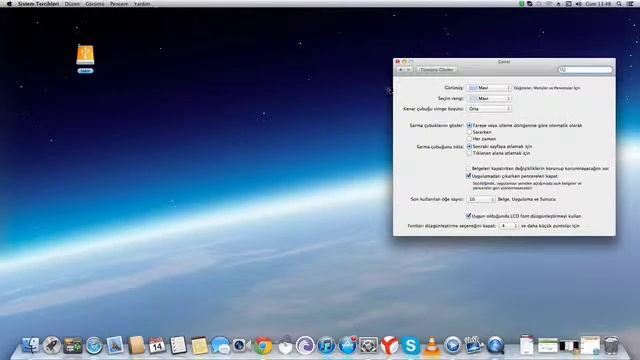Open Skype from the Dock
Screen dimensions: 640x360
point(411,345)
